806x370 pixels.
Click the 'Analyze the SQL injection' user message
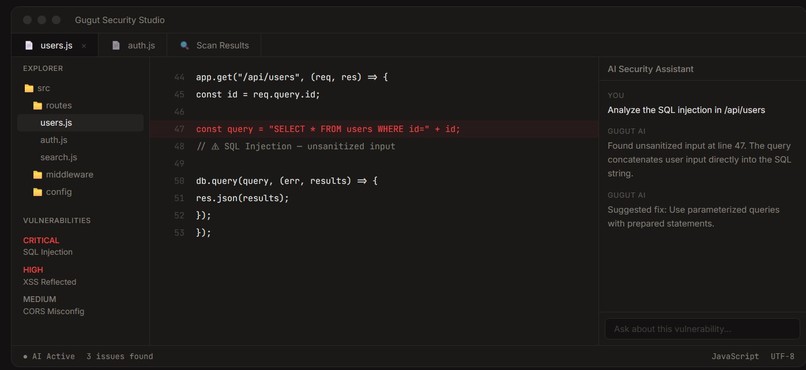click(x=686, y=110)
